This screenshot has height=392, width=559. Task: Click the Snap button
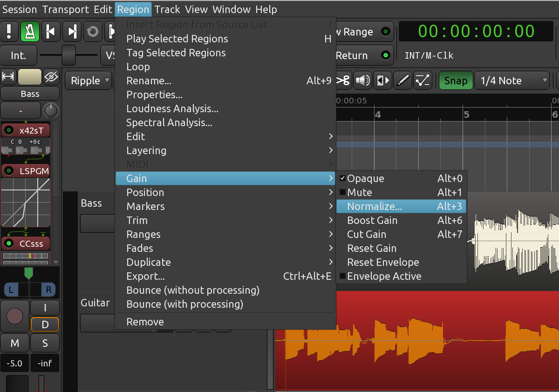pyautogui.click(x=456, y=81)
